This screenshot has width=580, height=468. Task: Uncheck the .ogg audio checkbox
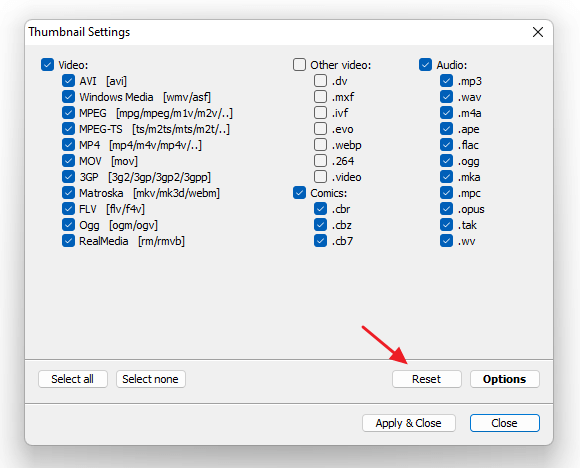pyautogui.click(x=446, y=161)
